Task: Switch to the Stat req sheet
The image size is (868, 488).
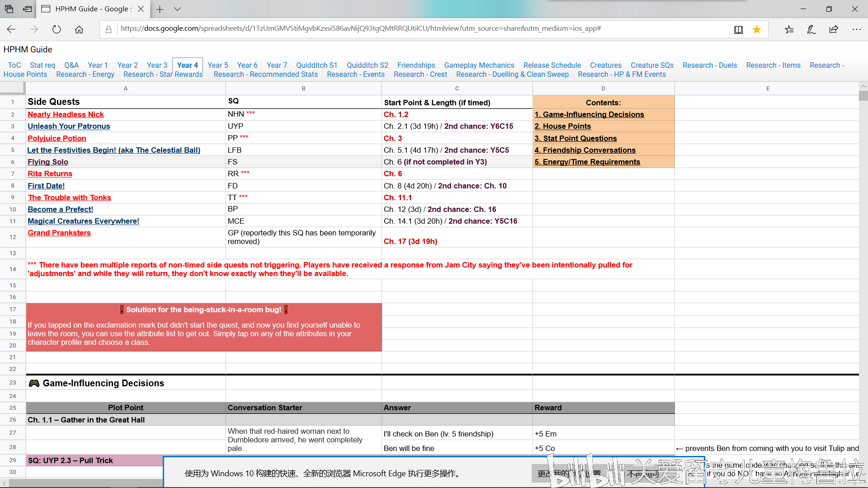Action: 42,65
